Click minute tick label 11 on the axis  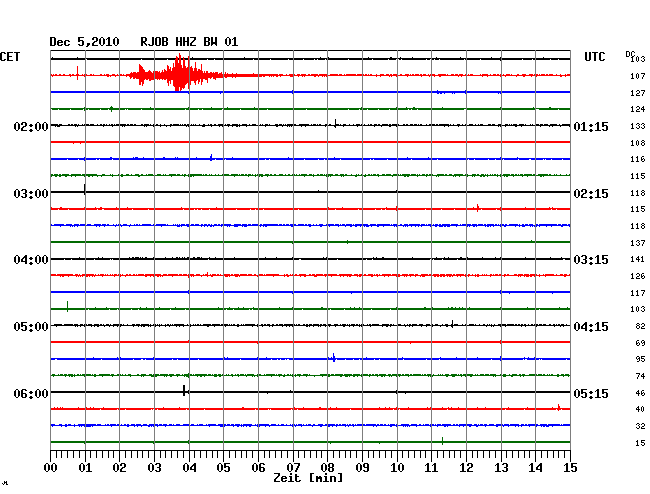(431, 468)
